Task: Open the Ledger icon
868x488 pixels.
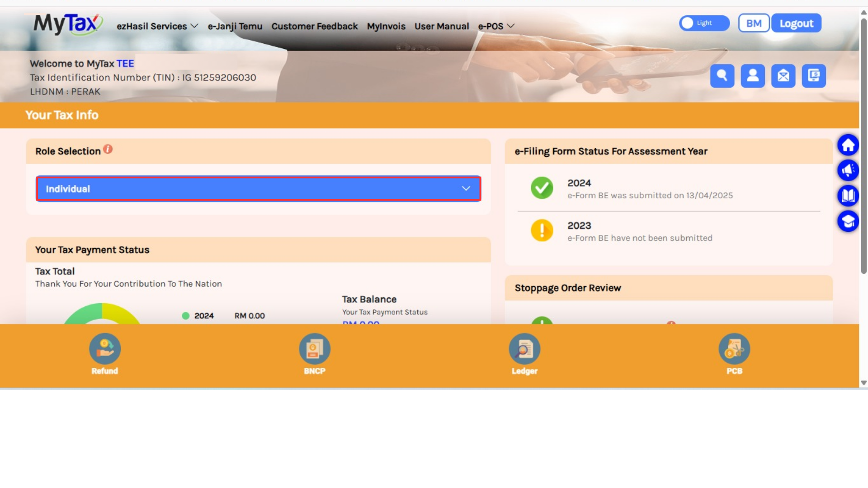Action: click(524, 349)
